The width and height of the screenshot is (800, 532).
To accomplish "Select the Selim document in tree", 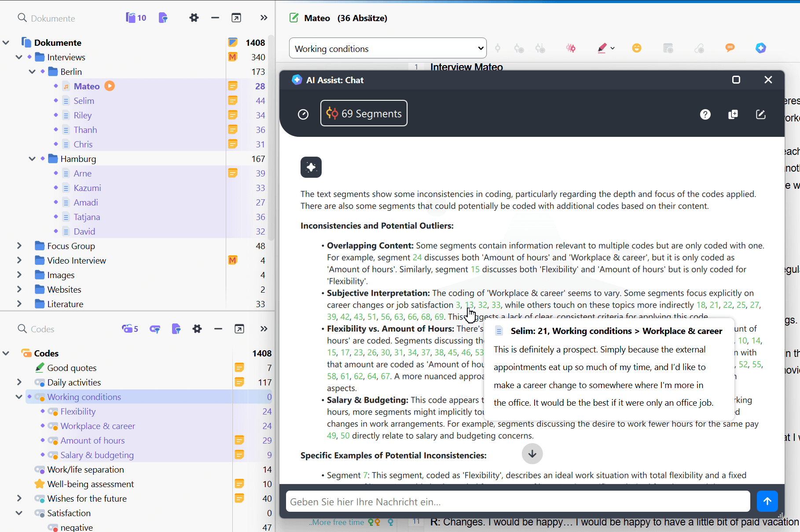I will click(84, 101).
